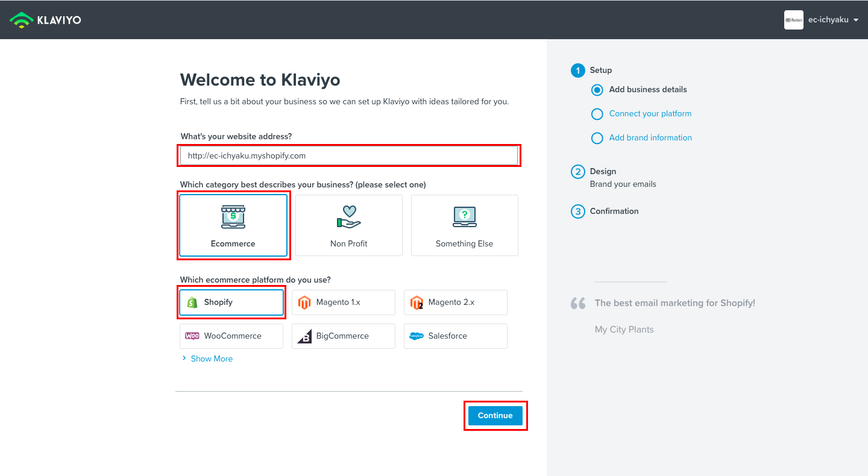Select the Connect your platform radio circle
This screenshot has height=476, width=868.
pos(597,114)
